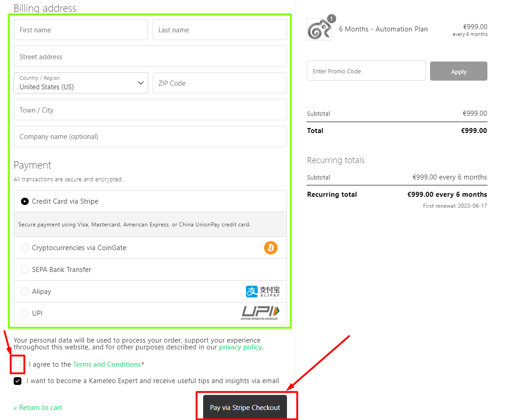507x420 pixels.
Task: Choose Cryptocurrencies via CoinGate payment method
Action: (x=25, y=247)
